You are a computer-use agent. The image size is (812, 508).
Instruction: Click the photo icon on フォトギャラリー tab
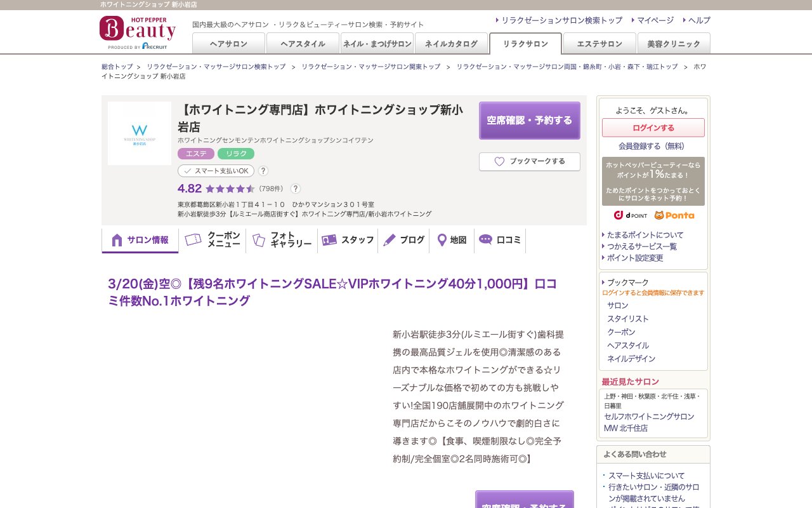click(258, 240)
